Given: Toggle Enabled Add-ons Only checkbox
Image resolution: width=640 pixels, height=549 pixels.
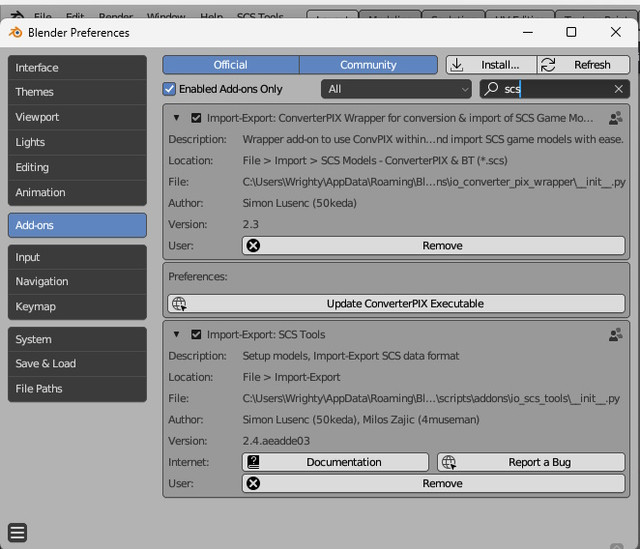Looking at the screenshot, I should pyautogui.click(x=169, y=89).
